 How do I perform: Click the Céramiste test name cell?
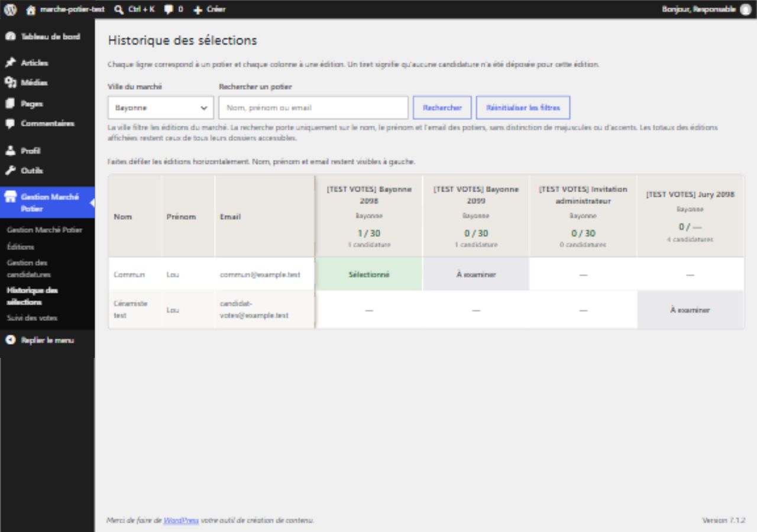coord(134,310)
